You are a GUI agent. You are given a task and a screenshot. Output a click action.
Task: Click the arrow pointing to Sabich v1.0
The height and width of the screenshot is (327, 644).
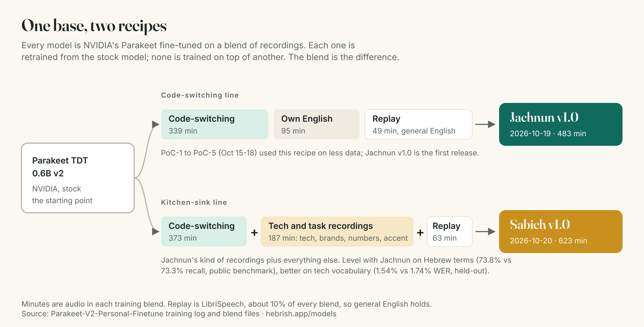click(485, 232)
